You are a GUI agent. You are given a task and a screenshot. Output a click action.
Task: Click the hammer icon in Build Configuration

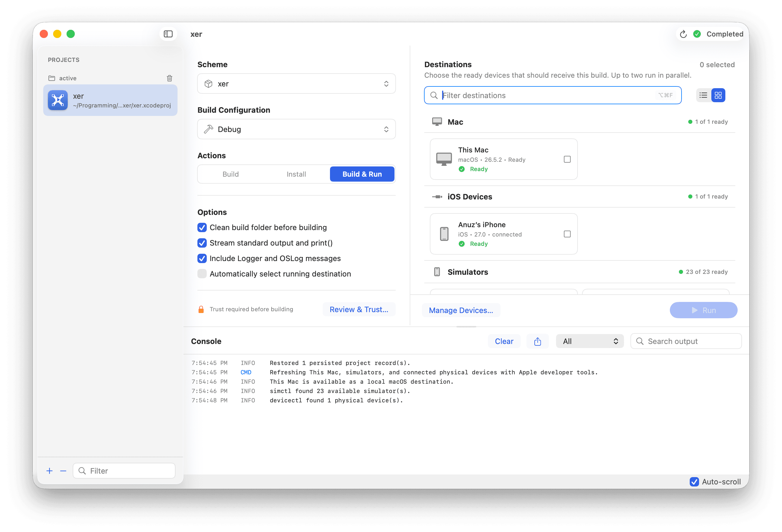click(x=208, y=129)
